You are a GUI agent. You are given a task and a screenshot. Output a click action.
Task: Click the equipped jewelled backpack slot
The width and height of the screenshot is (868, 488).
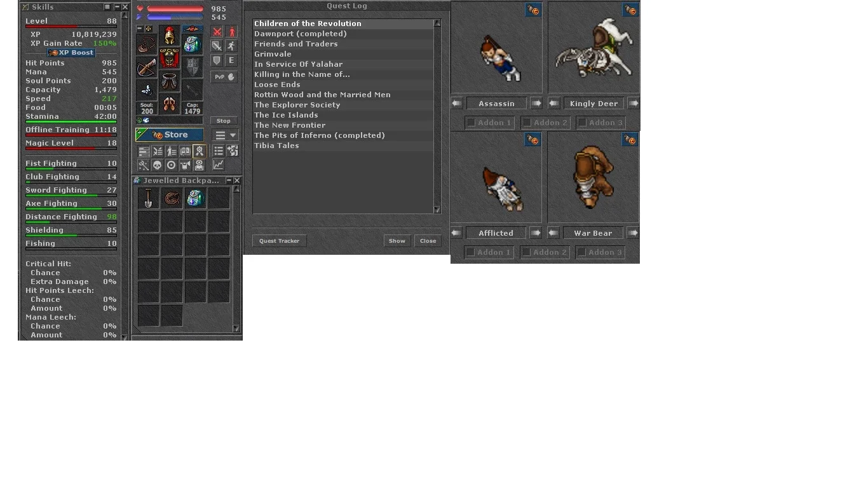click(192, 45)
